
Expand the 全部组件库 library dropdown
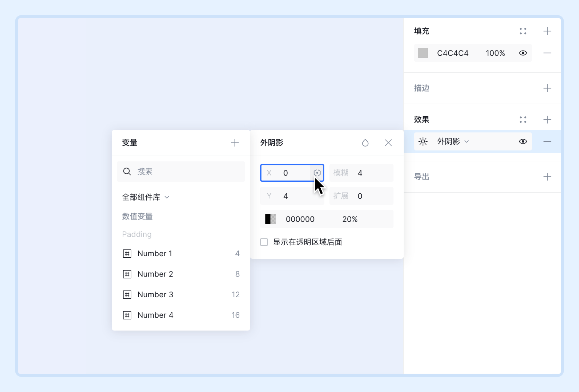tap(145, 197)
